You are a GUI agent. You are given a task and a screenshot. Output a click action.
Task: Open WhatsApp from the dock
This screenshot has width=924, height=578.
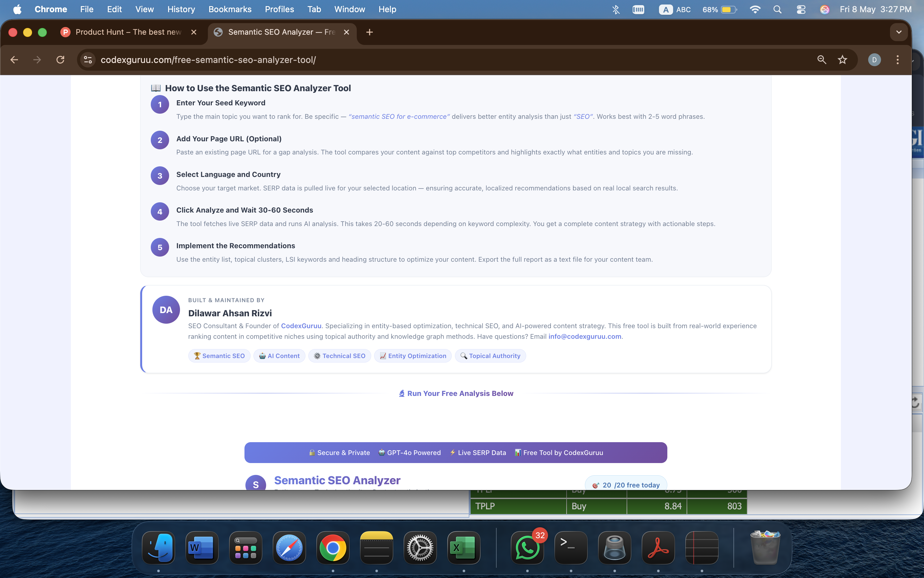pyautogui.click(x=527, y=548)
